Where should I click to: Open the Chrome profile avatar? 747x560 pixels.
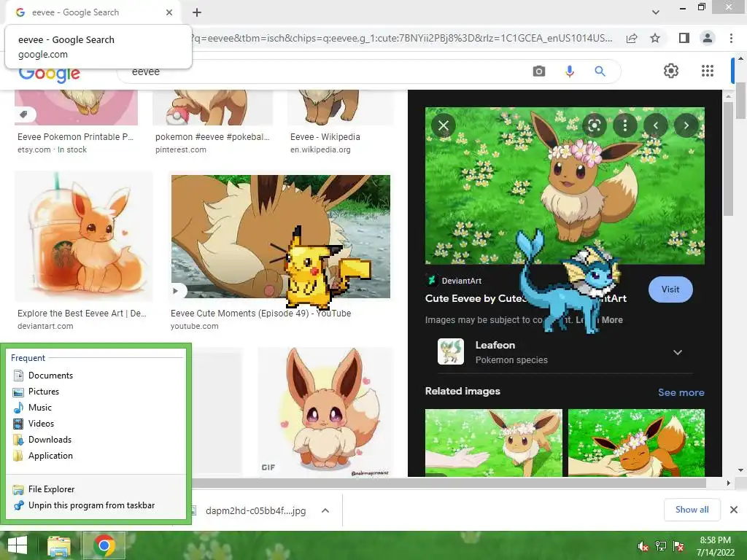pos(708,38)
